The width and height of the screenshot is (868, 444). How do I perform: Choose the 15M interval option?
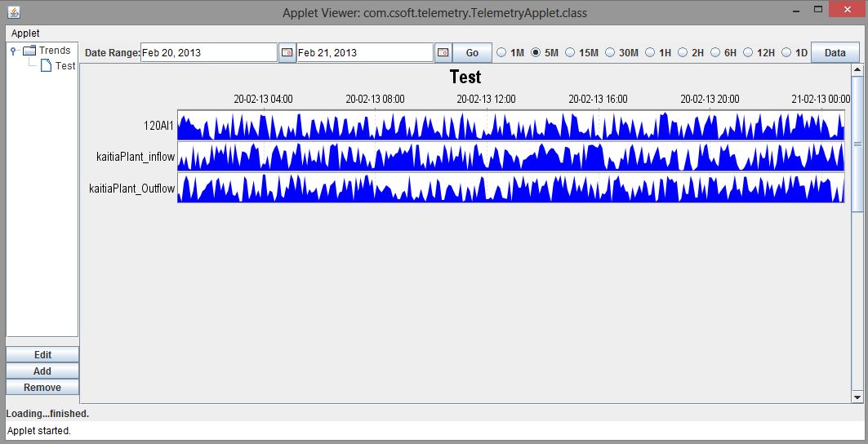pos(570,52)
